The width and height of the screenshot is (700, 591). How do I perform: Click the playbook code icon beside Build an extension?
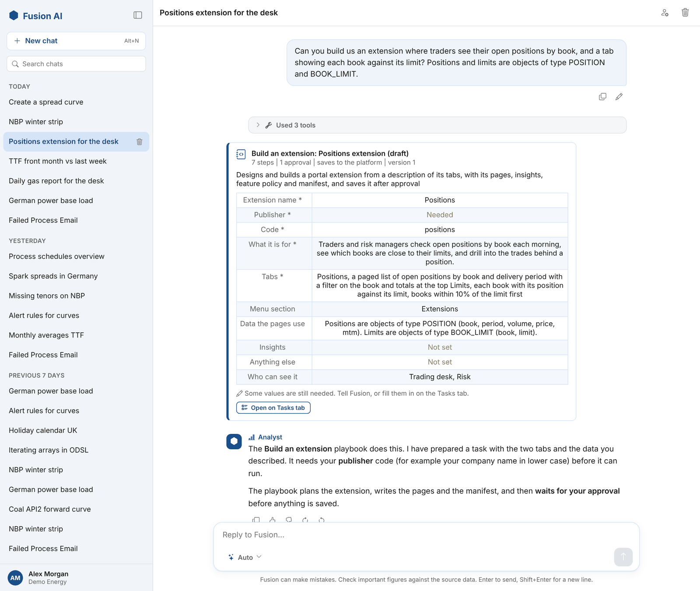click(241, 154)
